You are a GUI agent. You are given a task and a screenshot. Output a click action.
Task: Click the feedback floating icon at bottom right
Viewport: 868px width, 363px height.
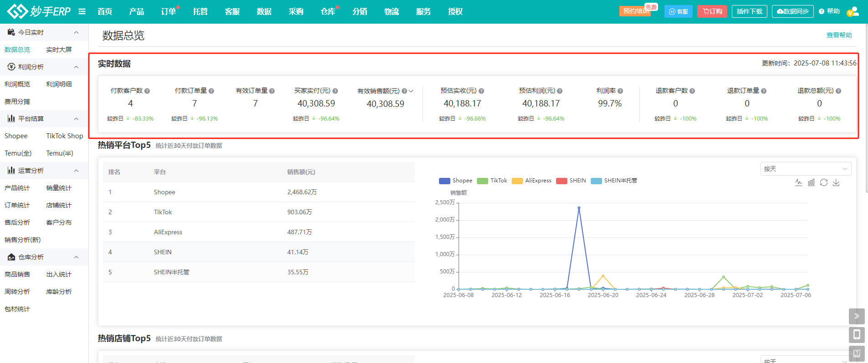coord(857,353)
